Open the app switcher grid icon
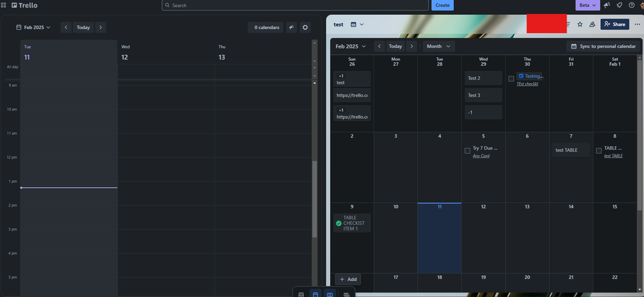The width and height of the screenshot is (644, 297). tap(4, 5)
